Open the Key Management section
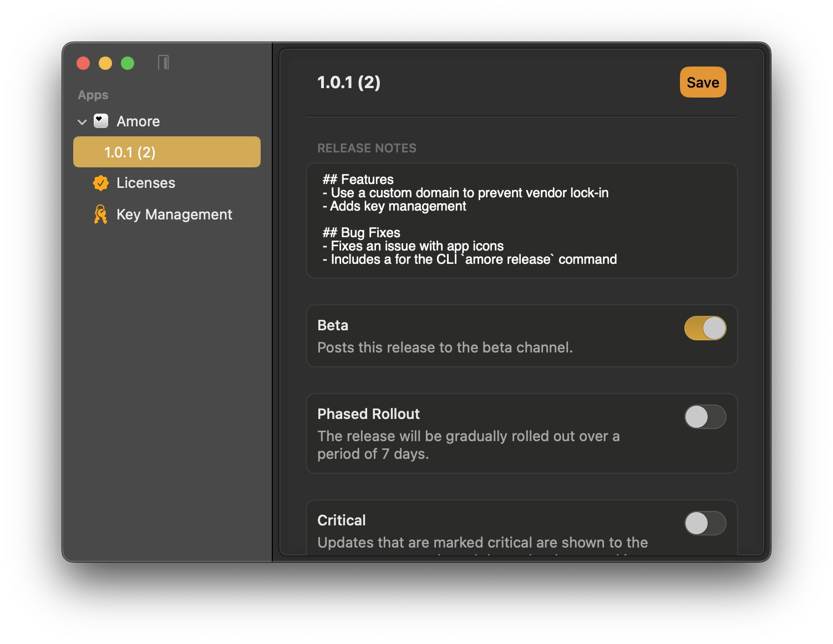The width and height of the screenshot is (833, 644). [174, 214]
